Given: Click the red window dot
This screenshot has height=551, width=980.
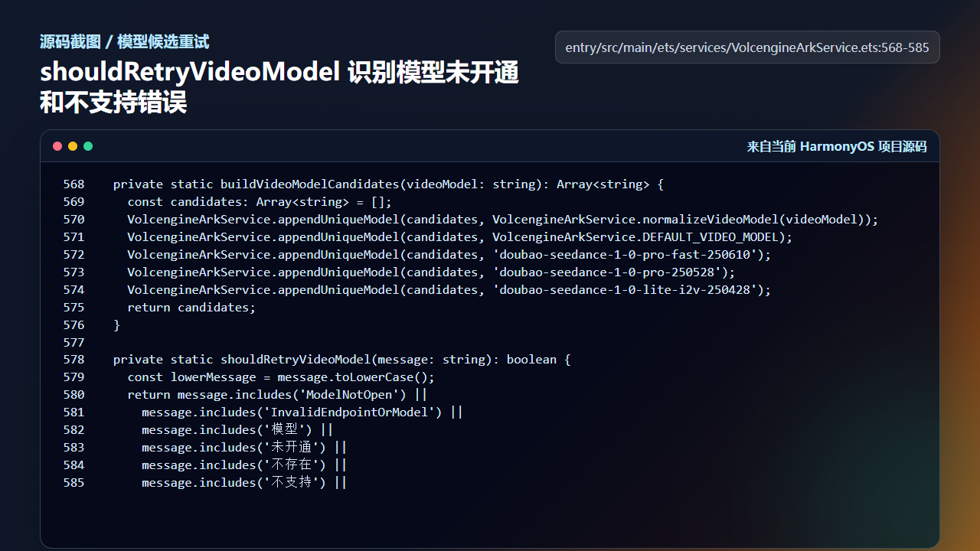Looking at the screenshot, I should (57, 146).
